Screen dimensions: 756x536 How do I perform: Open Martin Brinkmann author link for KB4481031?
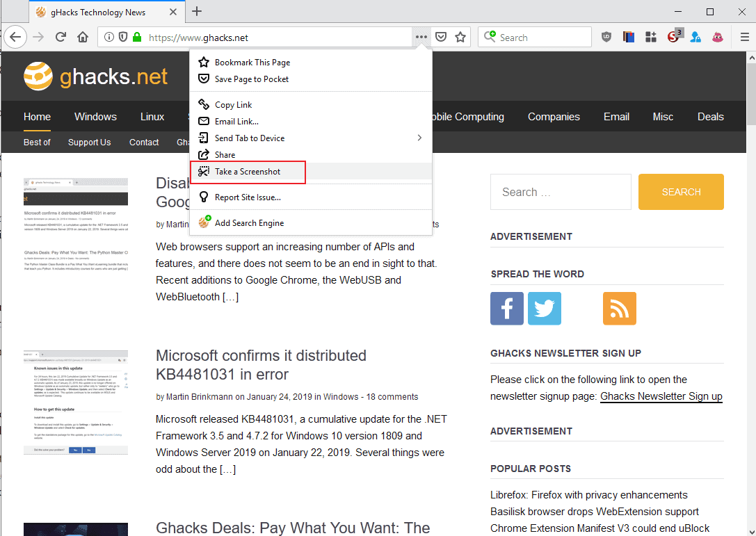tap(199, 397)
